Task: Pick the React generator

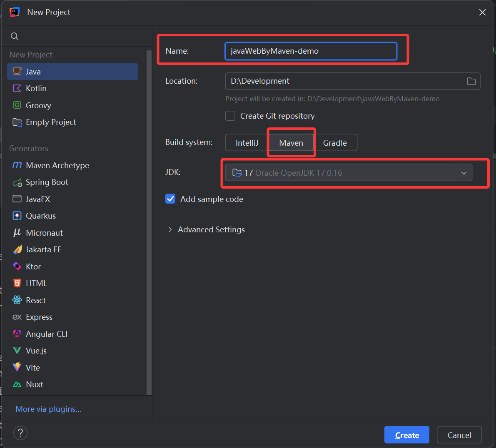Action: point(72,300)
